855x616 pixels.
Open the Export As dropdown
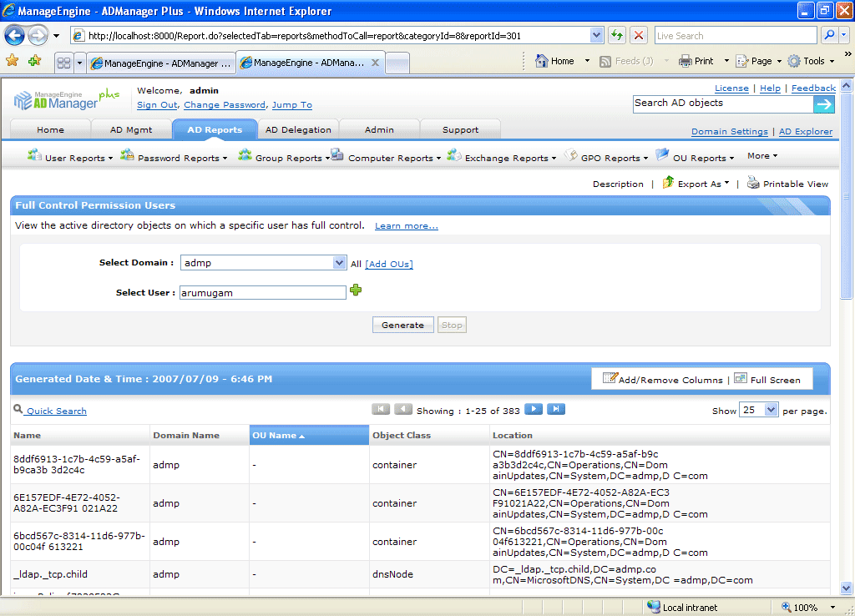click(696, 183)
